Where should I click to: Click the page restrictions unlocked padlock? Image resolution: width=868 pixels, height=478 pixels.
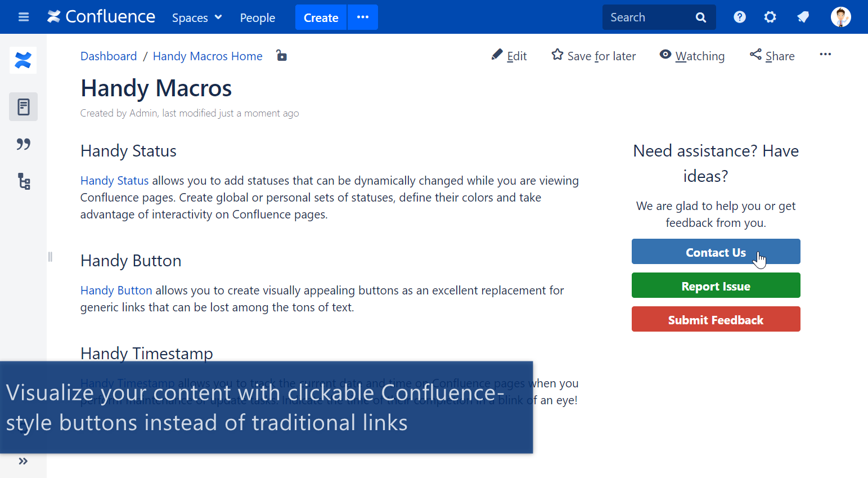pos(282,55)
